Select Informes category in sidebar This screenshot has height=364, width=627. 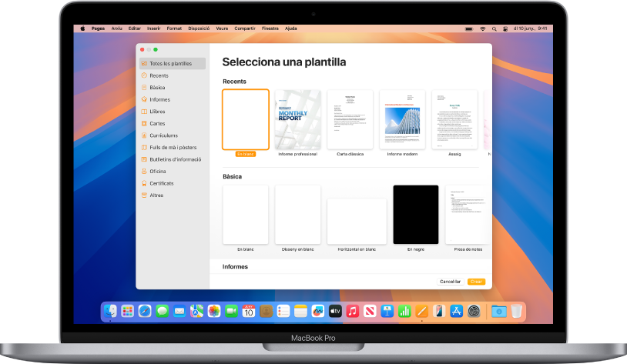(173, 99)
